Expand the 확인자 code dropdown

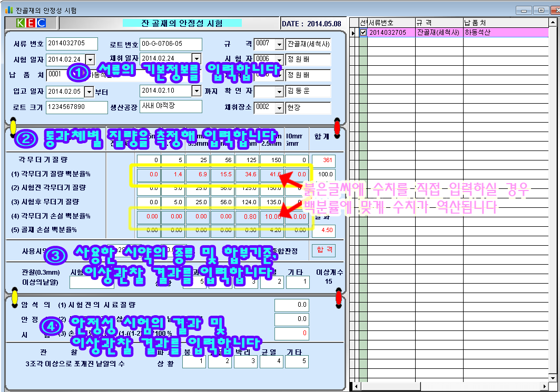tap(279, 92)
